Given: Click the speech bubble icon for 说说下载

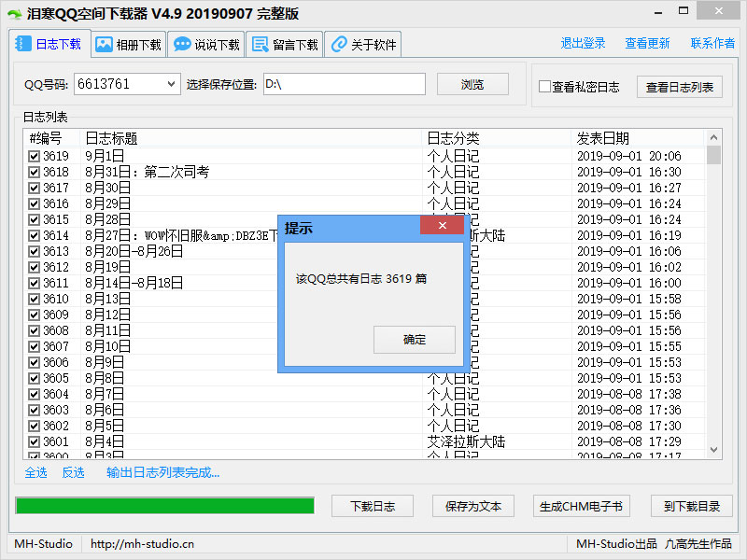Looking at the screenshot, I should (x=182, y=44).
